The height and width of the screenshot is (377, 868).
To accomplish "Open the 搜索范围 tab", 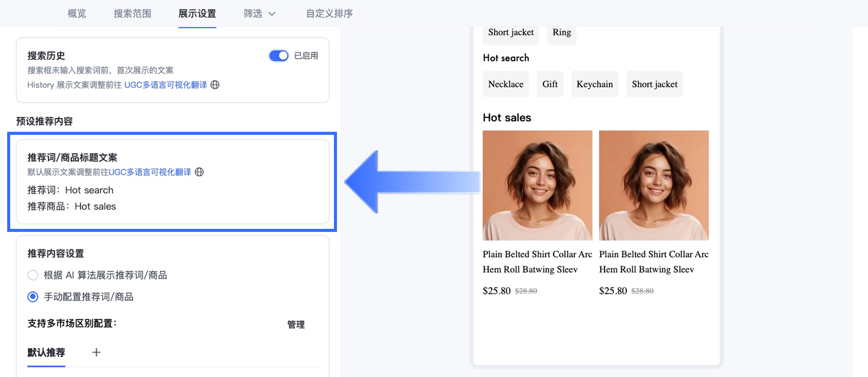I will 132,14.
